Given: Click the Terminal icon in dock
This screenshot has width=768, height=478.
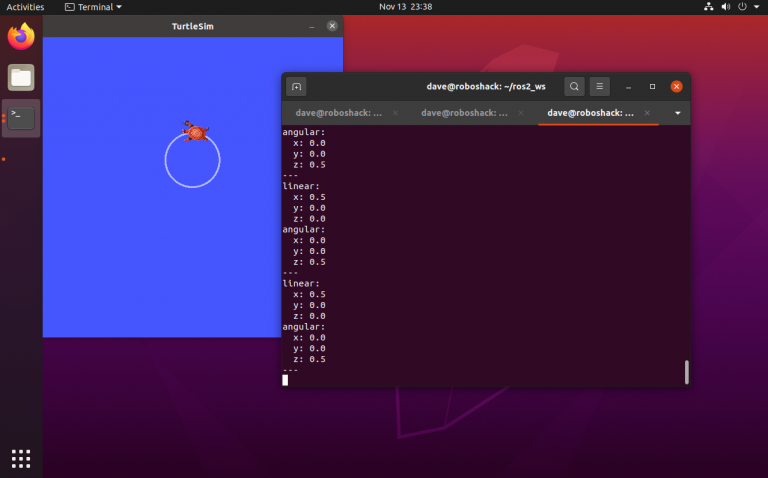Looking at the screenshot, I should click(x=21, y=118).
